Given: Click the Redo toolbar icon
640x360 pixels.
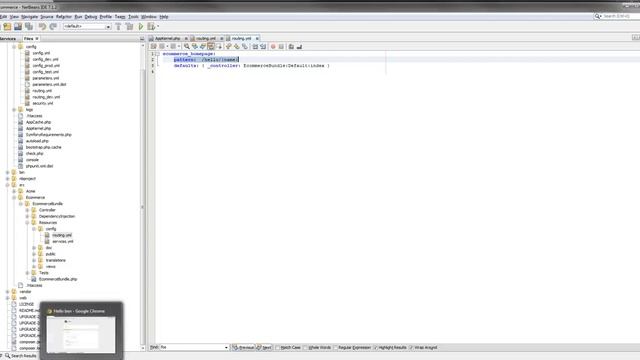Looking at the screenshot, I should click(x=53, y=27).
